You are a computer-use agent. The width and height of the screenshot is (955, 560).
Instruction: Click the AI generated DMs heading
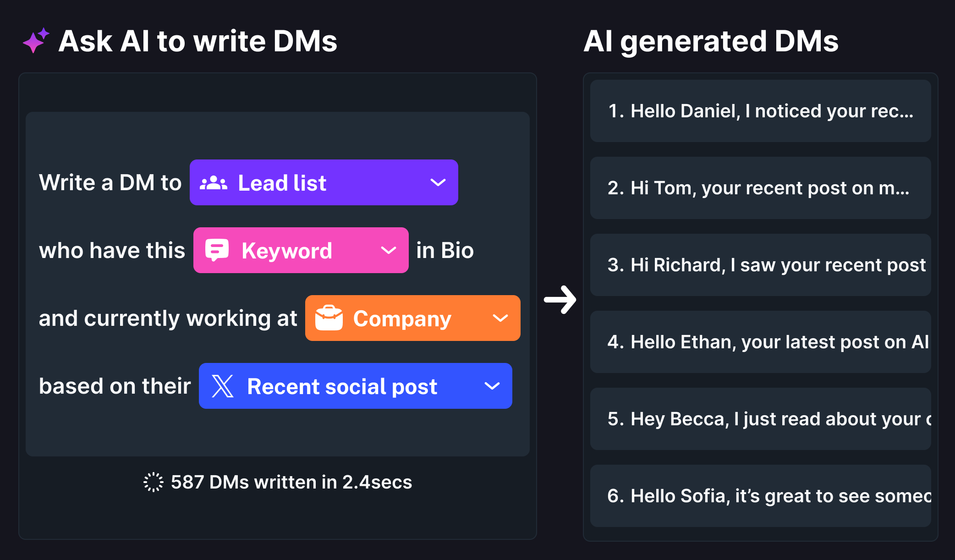(711, 41)
